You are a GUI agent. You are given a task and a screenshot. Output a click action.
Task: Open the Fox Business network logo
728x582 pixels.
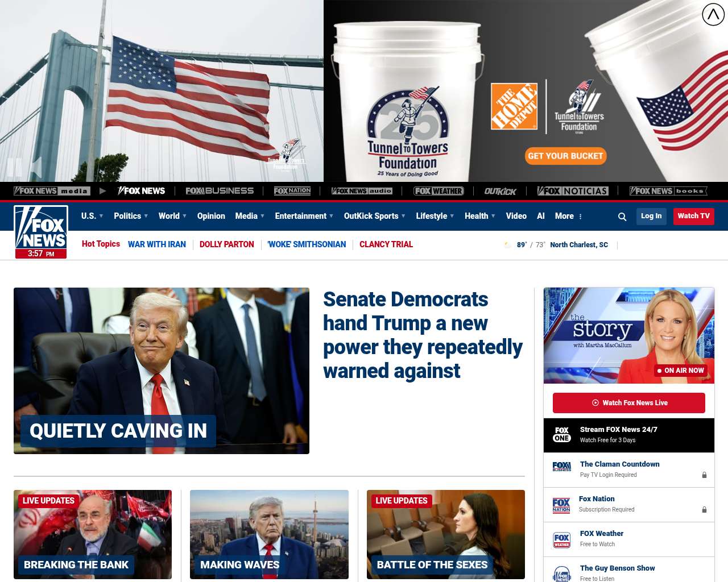coord(220,191)
